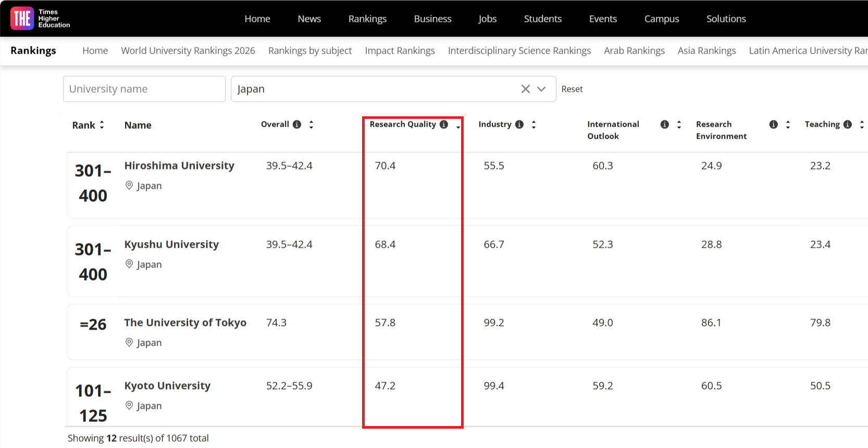Sort table by Rank column
This screenshot has width=868, height=448.
pos(102,125)
